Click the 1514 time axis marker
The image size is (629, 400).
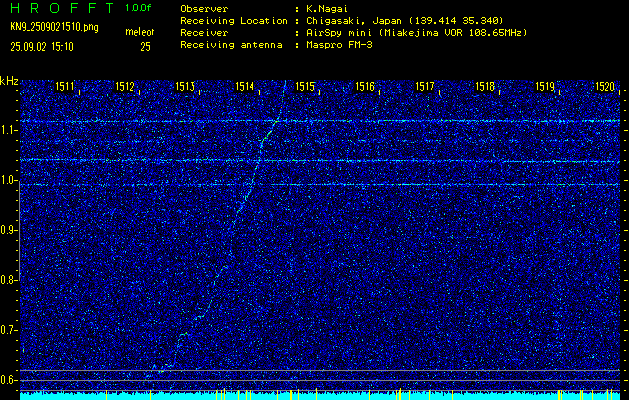[x=245, y=86]
